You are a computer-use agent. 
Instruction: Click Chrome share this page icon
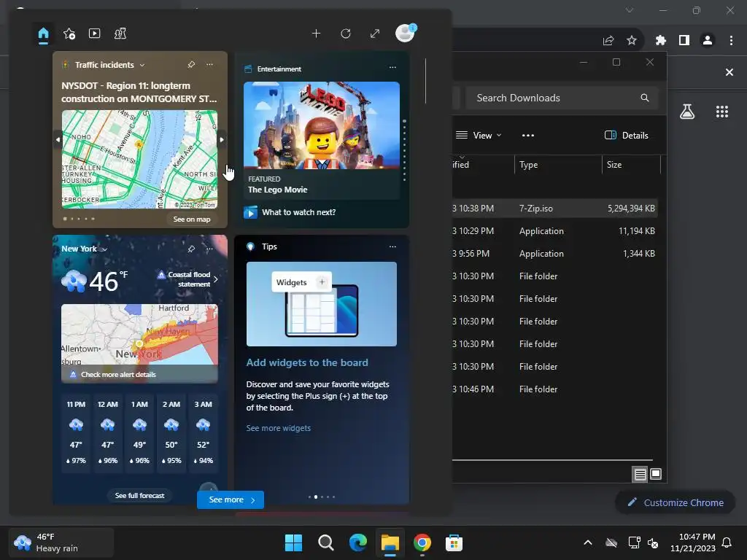coord(608,41)
